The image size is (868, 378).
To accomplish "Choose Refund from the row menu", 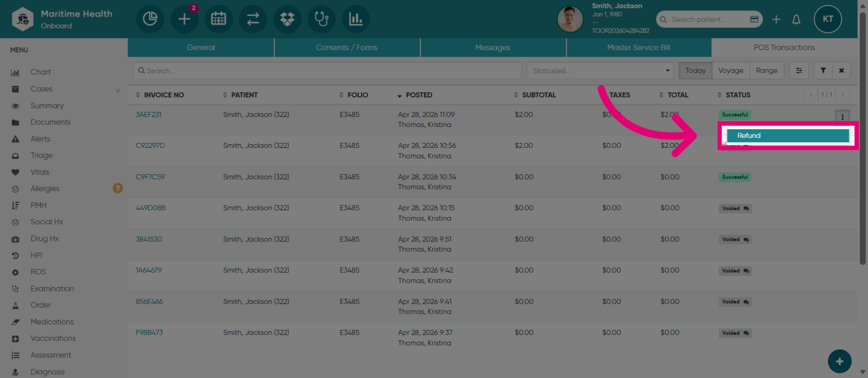I will click(788, 136).
